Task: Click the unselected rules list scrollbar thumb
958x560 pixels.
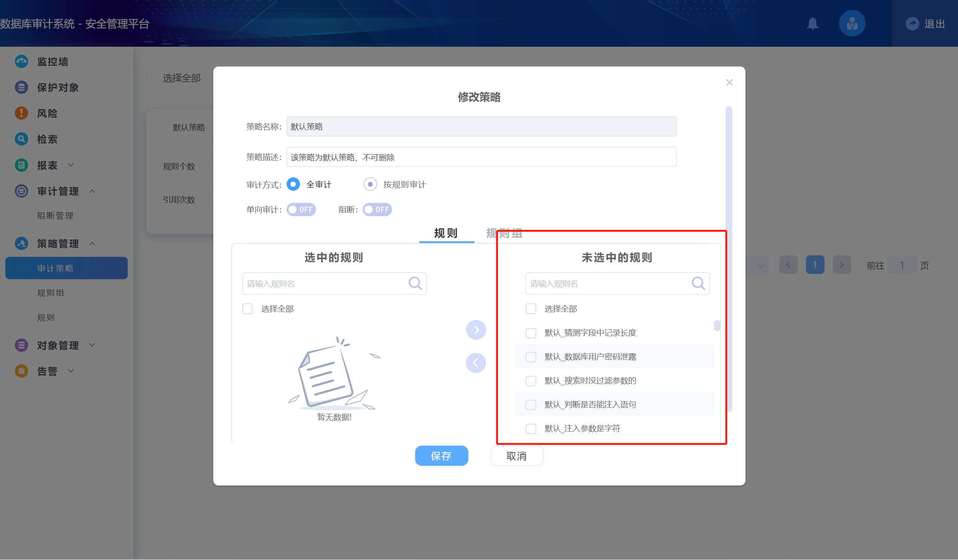Action: (717, 326)
